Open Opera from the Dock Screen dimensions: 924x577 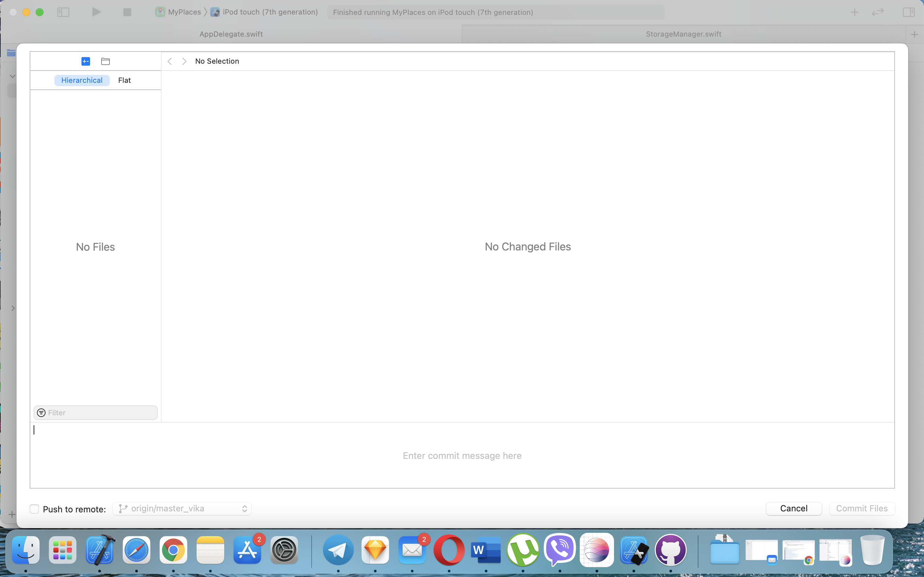click(x=449, y=550)
